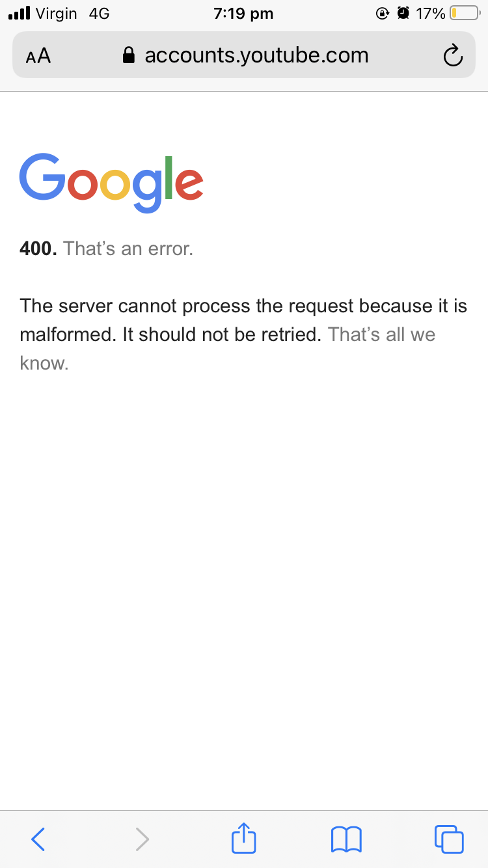Tap the orientation lock status icon
This screenshot has width=488, height=868.
(383, 13)
